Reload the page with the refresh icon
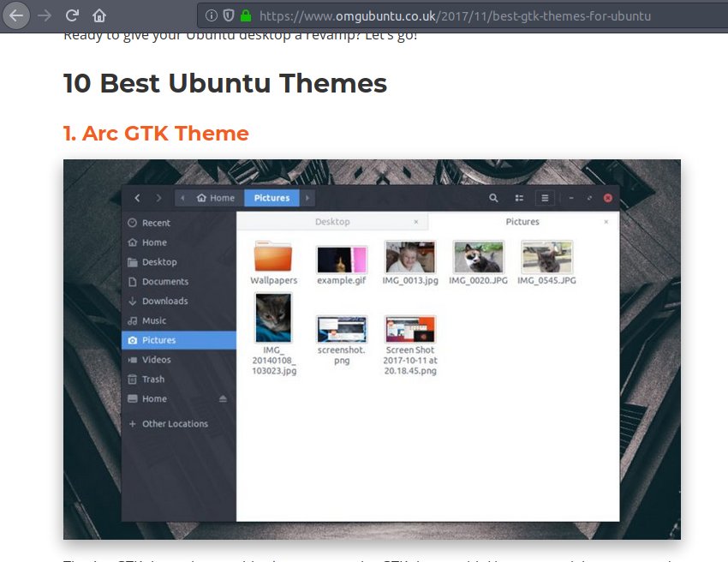 click(72, 15)
